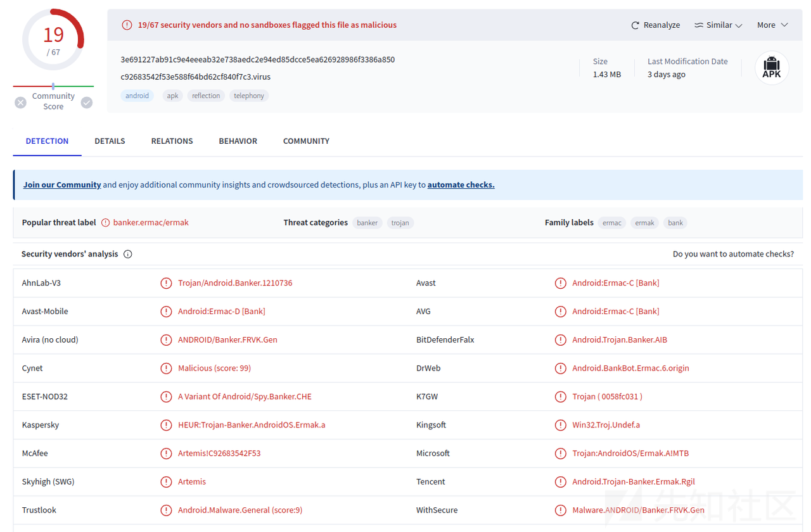811x532 pixels.
Task: Click detection Win32.Troj.Undef.a
Action: click(x=606, y=425)
